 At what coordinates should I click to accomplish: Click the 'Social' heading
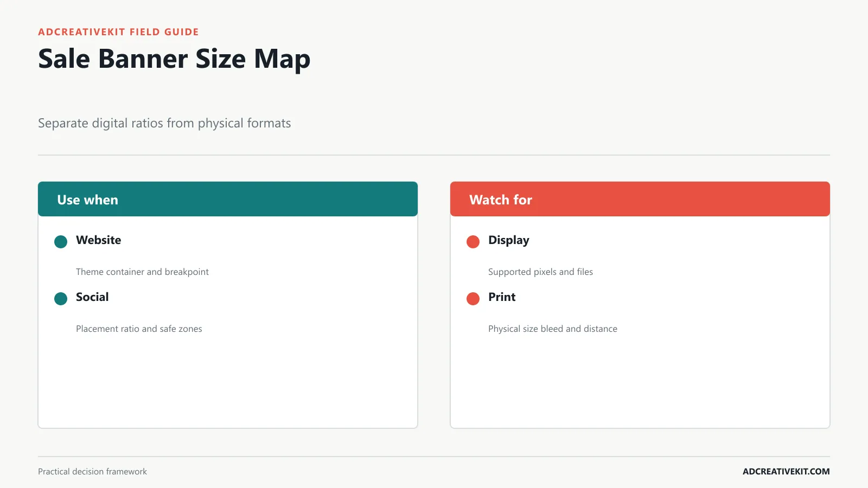click(x=92, y=297)
